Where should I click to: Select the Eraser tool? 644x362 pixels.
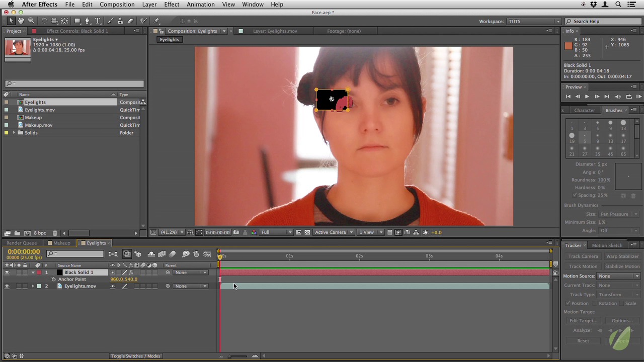tap(130, 21)
